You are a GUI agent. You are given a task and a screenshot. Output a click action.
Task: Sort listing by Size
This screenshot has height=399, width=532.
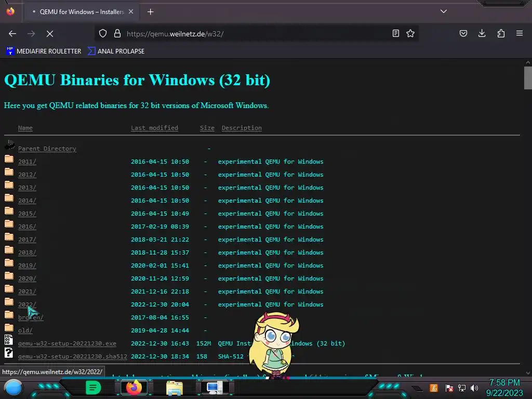click(207, 128)
